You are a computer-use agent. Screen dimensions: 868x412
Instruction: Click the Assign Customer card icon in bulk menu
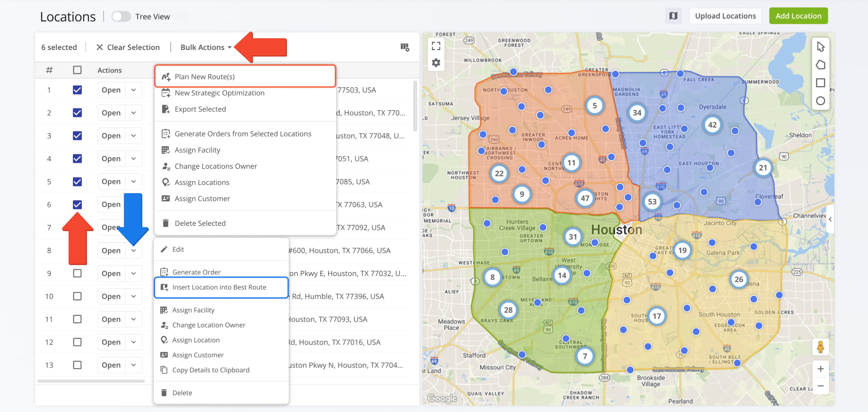pos(166,198)
